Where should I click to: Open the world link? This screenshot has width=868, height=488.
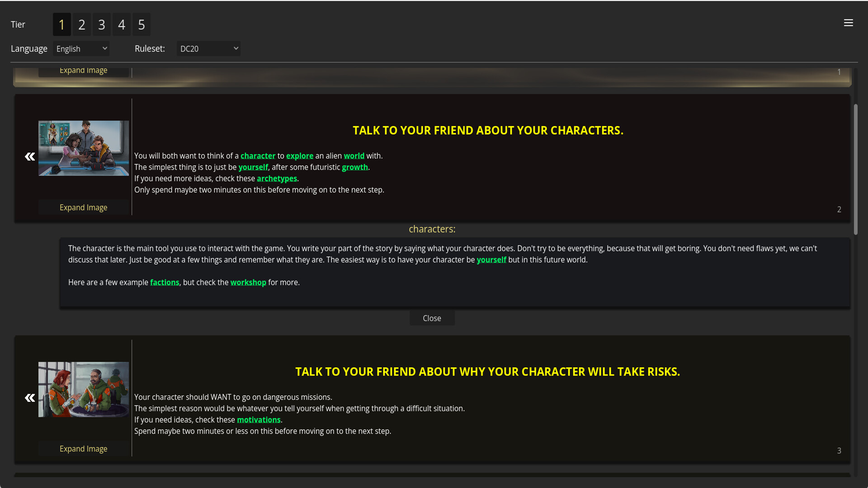[354, 155]
